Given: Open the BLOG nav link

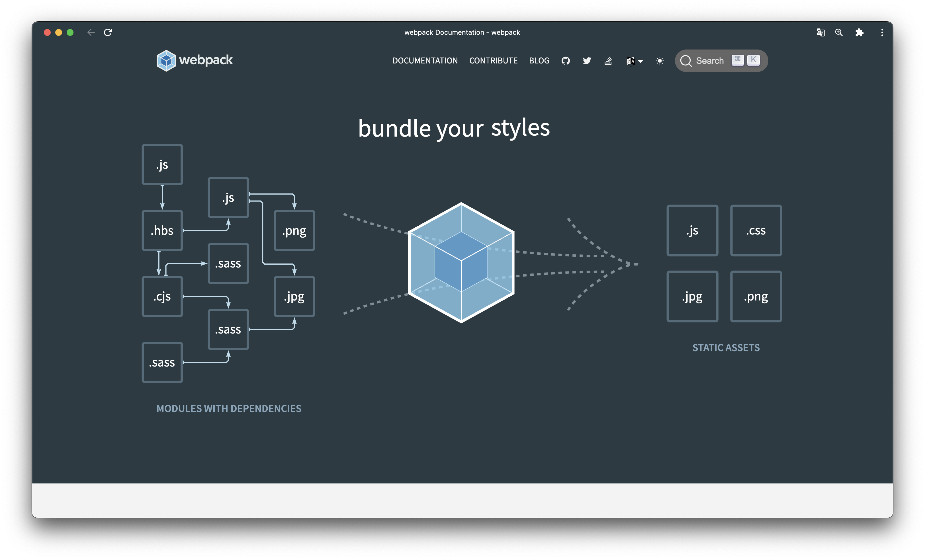Looking at the screenshot, I should pos(539,61).
